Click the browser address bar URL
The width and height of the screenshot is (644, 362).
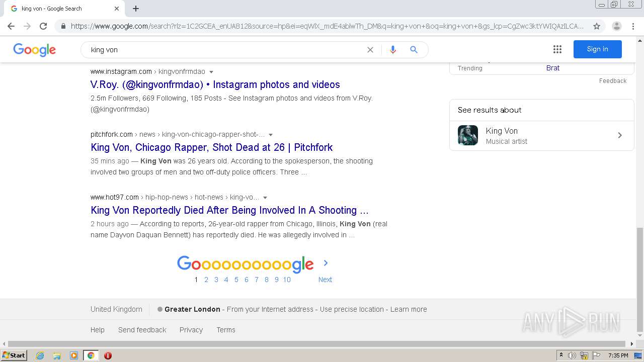(327, 26)
